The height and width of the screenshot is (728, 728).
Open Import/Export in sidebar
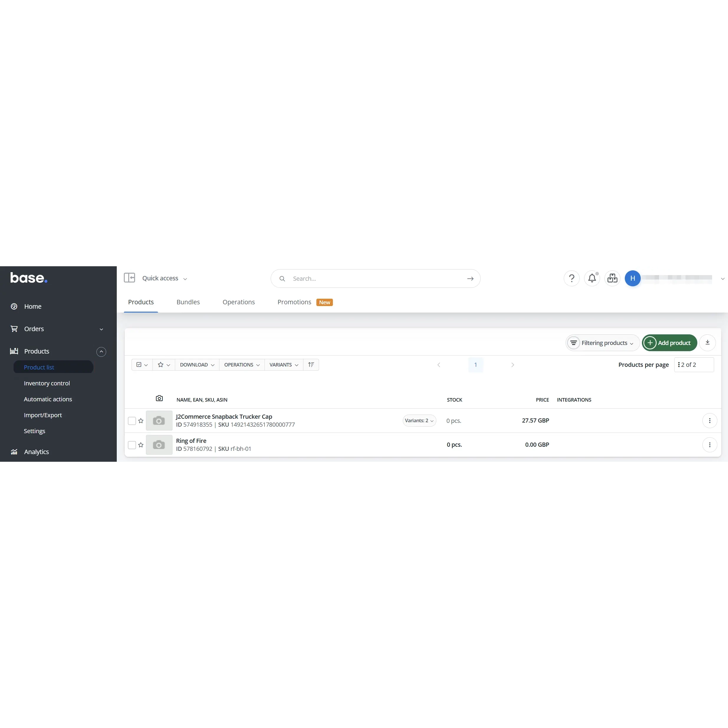tap(42, 415)
